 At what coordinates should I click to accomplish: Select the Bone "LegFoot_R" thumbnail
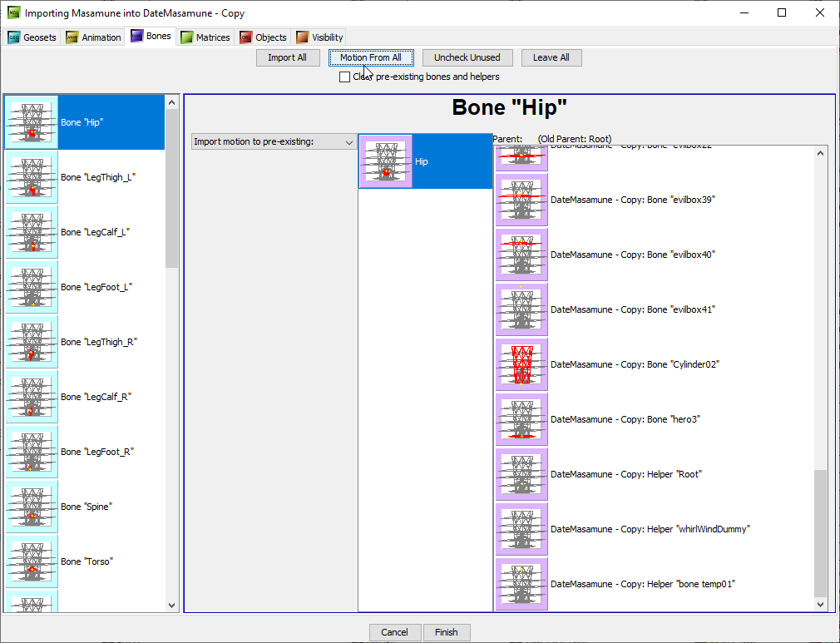32,452
